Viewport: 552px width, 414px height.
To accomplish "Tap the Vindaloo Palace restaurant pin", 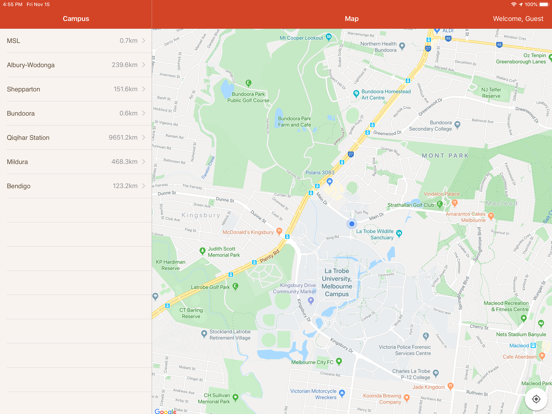I will [x=454, y=203].
